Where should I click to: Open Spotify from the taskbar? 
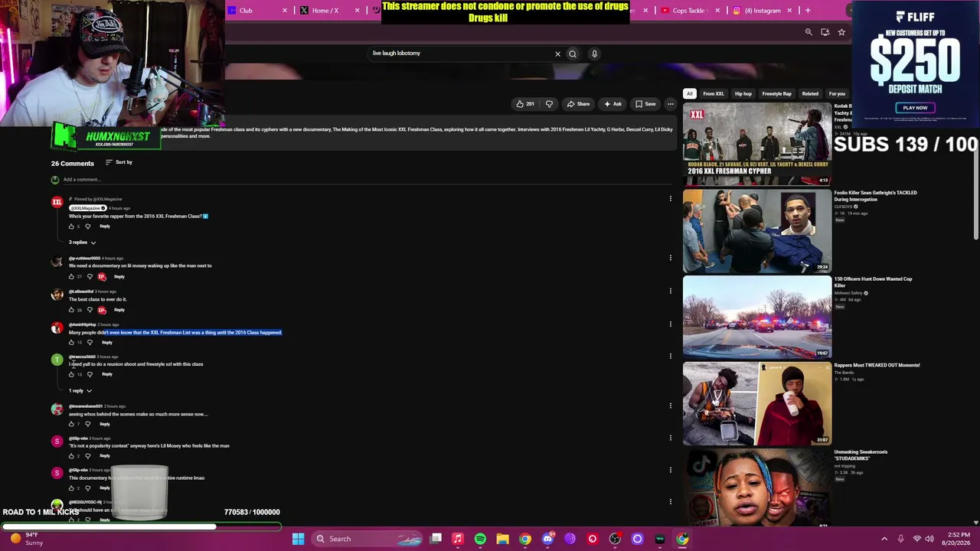[x=480, y=539]
